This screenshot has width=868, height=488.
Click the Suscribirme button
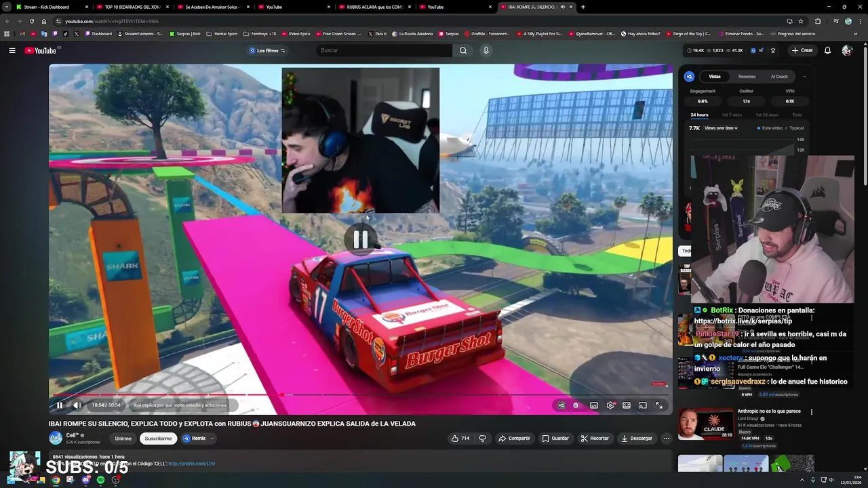pyautogui.click(x=158, y=439)
